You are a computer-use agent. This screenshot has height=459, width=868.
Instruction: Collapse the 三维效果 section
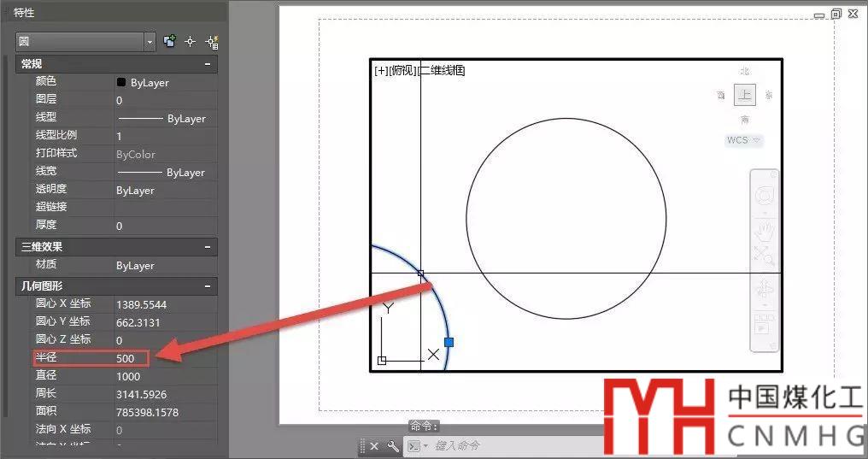(208, 247)
